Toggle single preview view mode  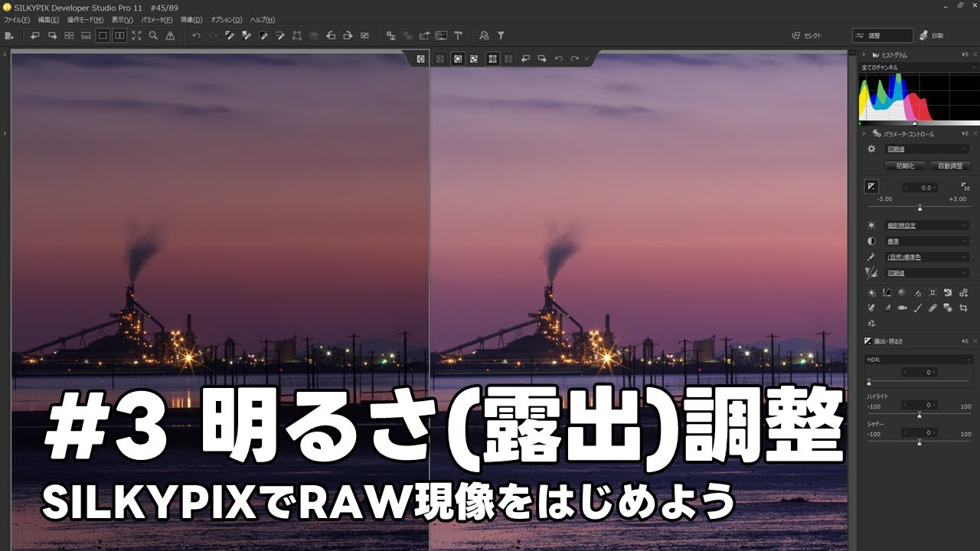(x=103, y=35)
